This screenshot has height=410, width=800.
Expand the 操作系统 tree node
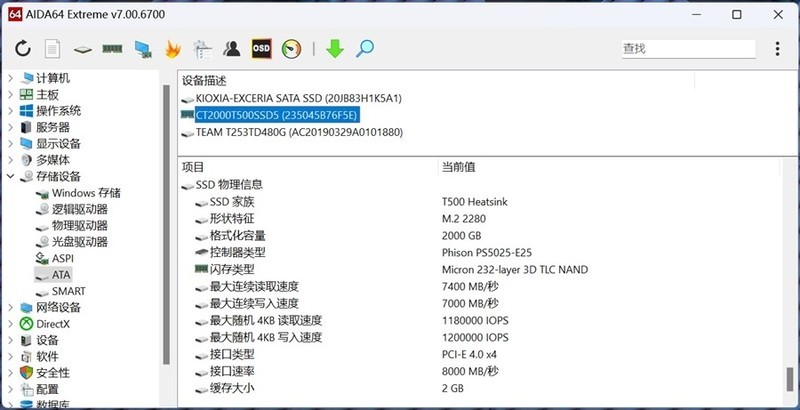tap(11, 111)
